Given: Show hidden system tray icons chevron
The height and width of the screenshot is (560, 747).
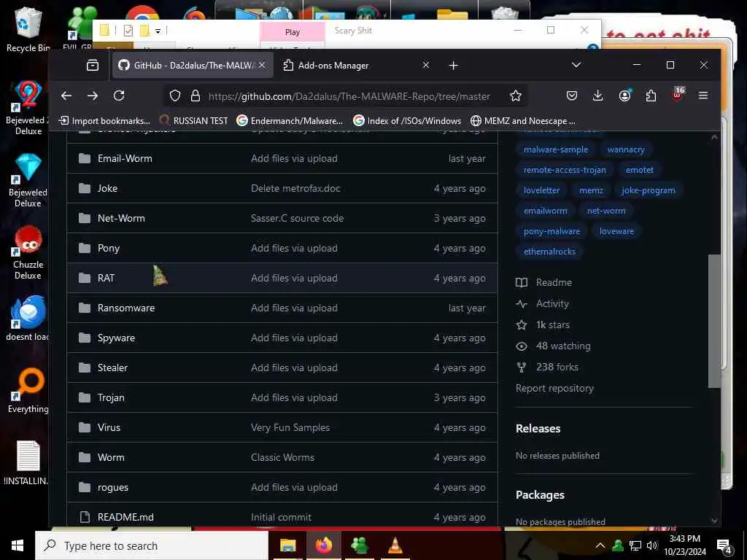Looking at the screenshot, I should pos(600,545).
